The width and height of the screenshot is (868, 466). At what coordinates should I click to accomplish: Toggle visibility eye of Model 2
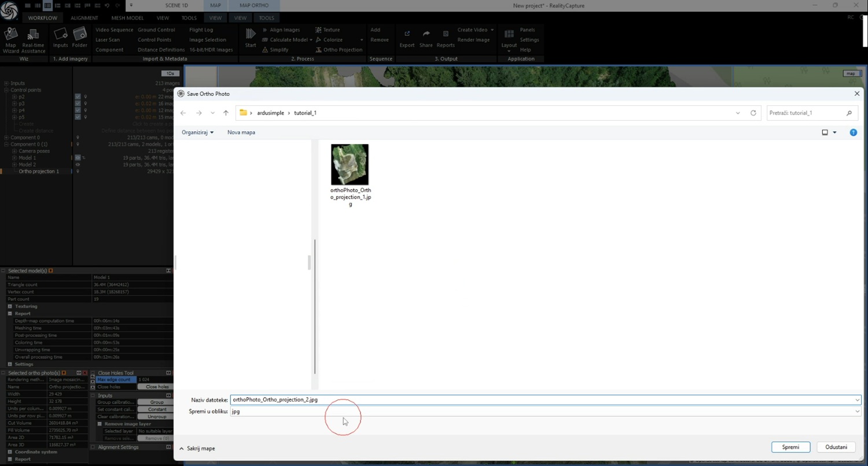pyautogui.click(x=78, y=165)
